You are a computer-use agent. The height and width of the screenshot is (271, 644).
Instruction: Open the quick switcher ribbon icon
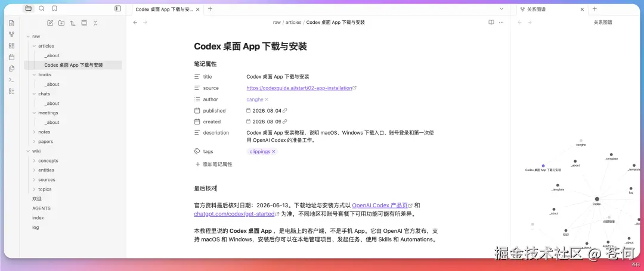[11, 23]
